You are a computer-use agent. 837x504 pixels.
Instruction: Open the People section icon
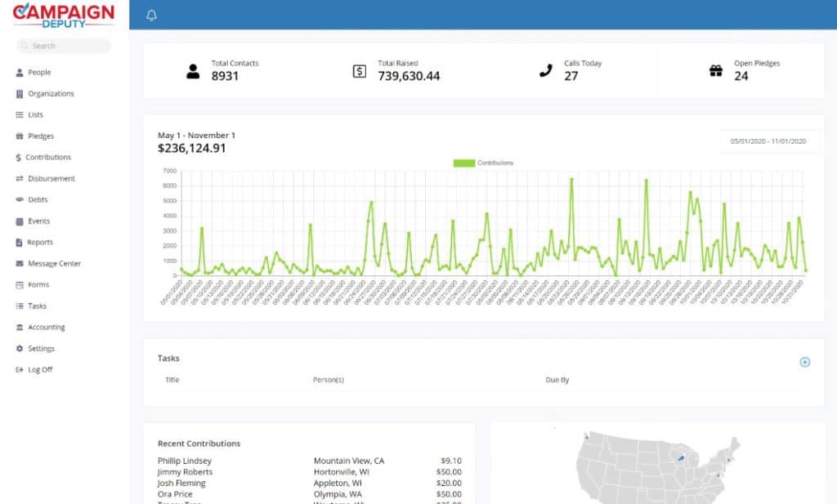[x=20, y=73]
